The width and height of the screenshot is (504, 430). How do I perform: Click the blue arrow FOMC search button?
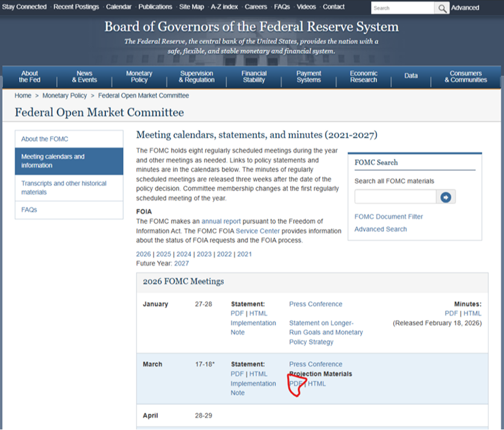click(x=446, y=197)
